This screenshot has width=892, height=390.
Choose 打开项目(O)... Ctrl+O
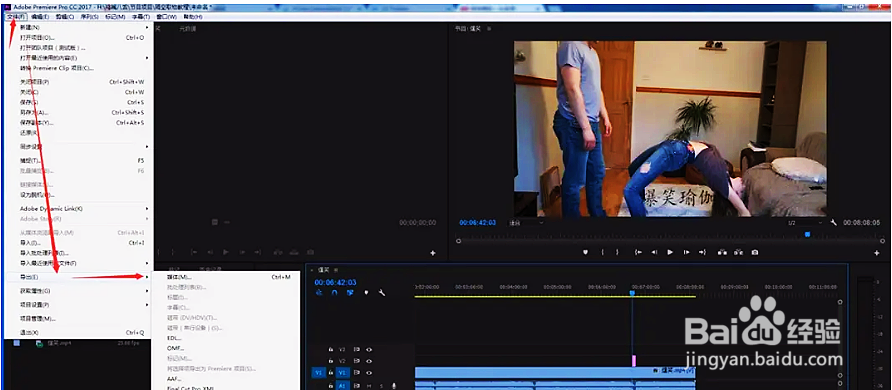(78, 38)
